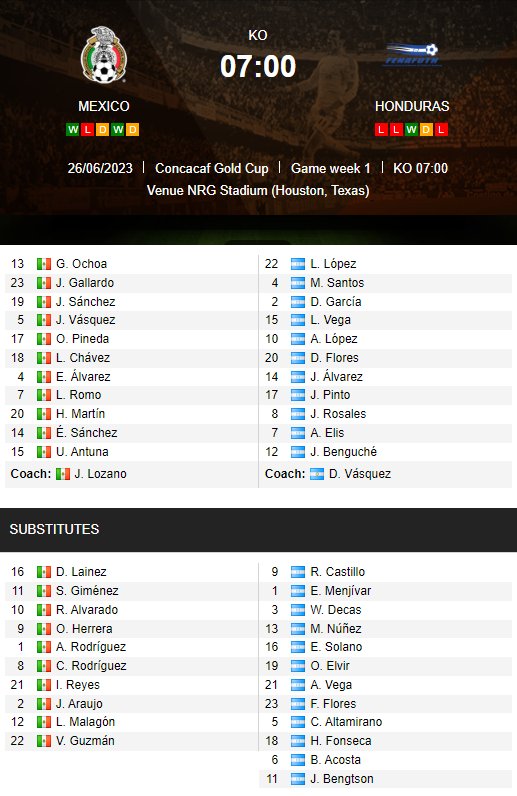Image resolution: width=517 pixels, height=796 pixels.
Task: Click Mexico's red L form badge
Action: click(88, 129)
